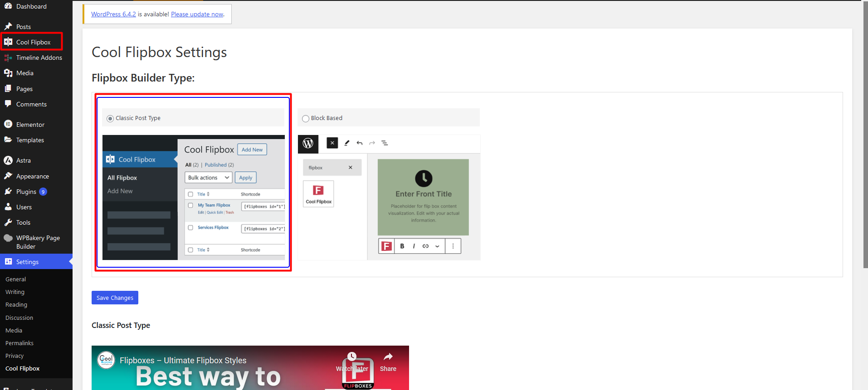Viewport: 868px width, 390px height.
Task: Open Cool Flipbox in the sidebar
Action: click(33, 42)
